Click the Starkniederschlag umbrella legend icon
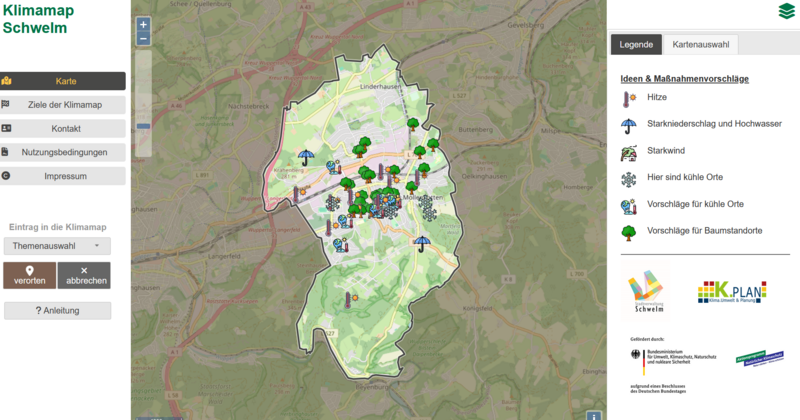 tap(628, 125)
